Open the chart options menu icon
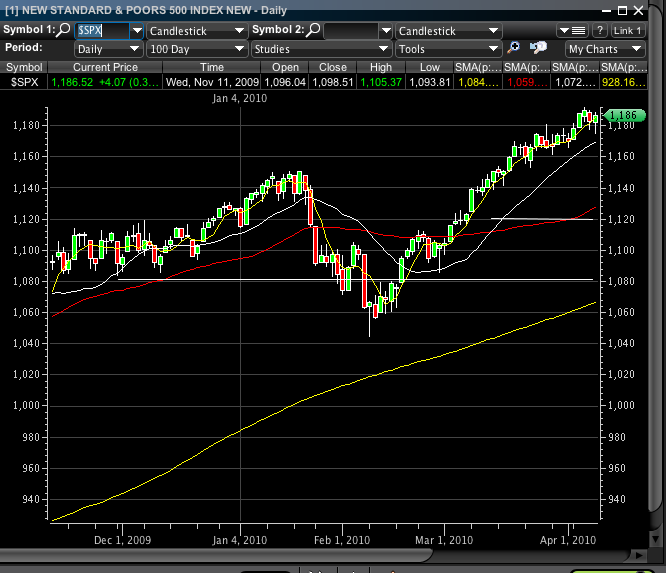The image size is (666, 573). [x=578, y=31]
